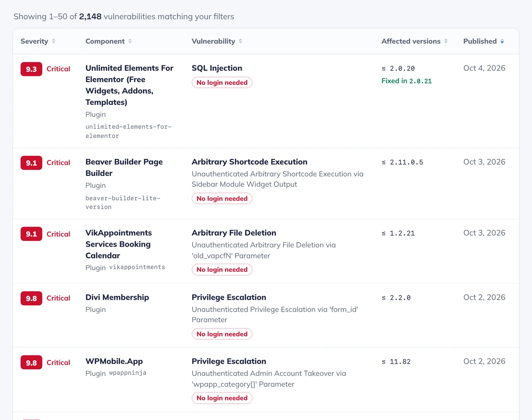Select 'unlimited-elements-for-elementor' slug text
The height and width of the screenshot is (420, 532).
tap(128, 131)
